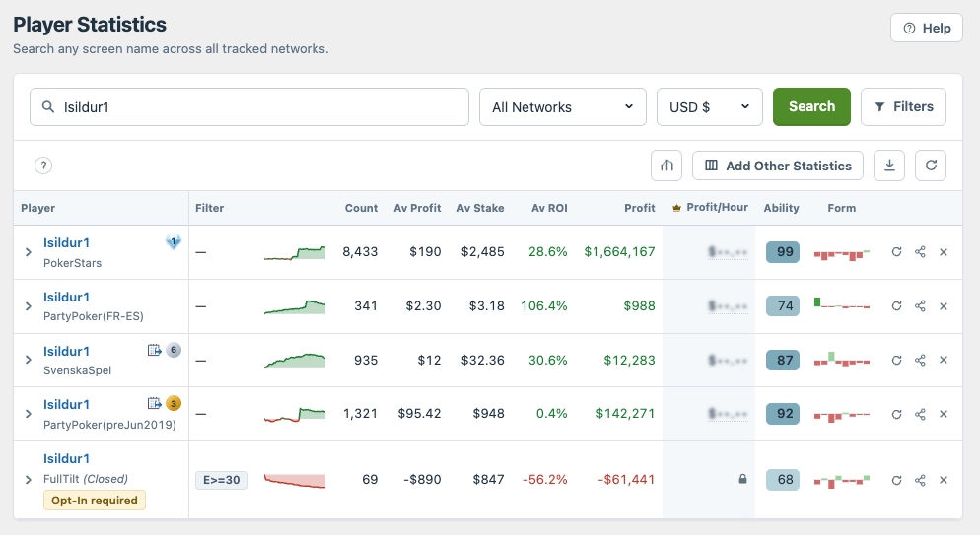The image size is (980, 535).
Task: Expand the SvenskaSpel Isildur1 row
Action: tap(29, 360)
